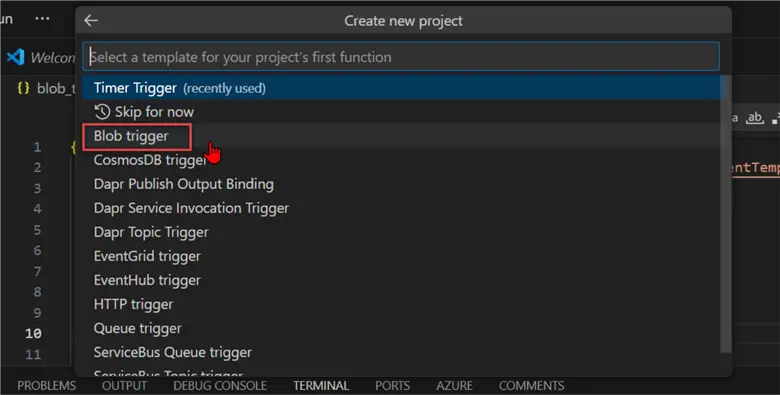Click the template search input field
Image resolution: width=780 pixels, height=395 pixels.
coord(401,57)
